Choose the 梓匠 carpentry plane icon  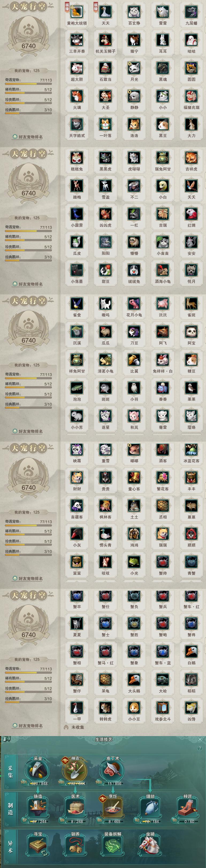188,808
